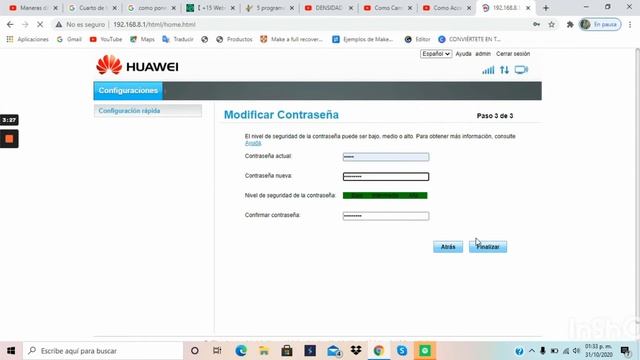
Task: Select the Configuraciones tab
Action: click(128, 91)
